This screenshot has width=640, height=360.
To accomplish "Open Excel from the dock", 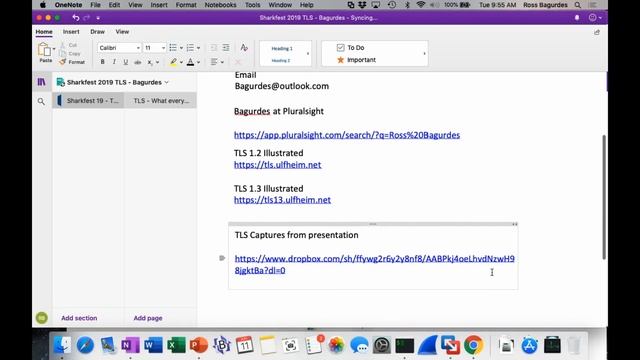I will (x=176, y=345).
